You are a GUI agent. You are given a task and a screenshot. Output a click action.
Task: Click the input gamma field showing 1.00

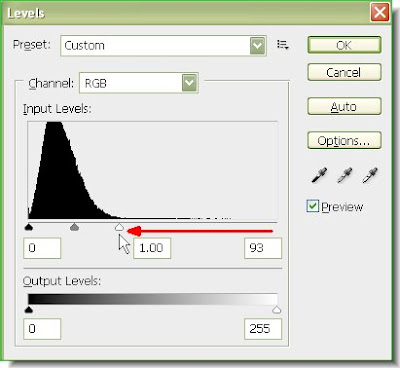tap(152, 248)
